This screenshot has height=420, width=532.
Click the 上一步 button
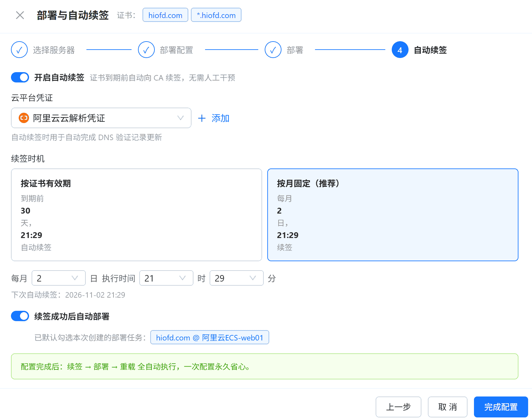(399, 407)
